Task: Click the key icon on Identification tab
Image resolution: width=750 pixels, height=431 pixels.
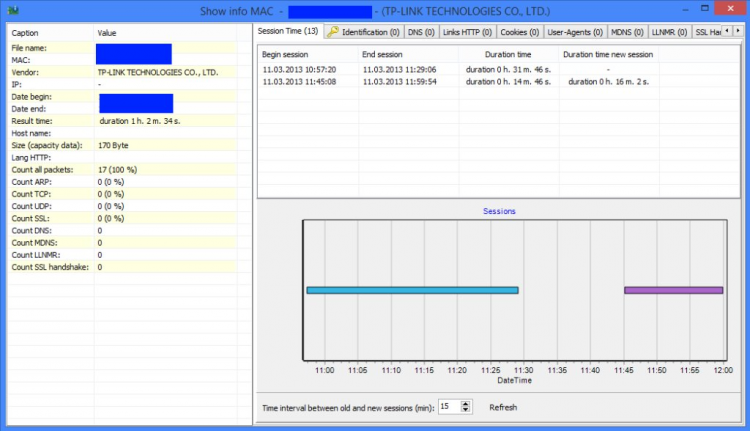Action: [332, 32]
